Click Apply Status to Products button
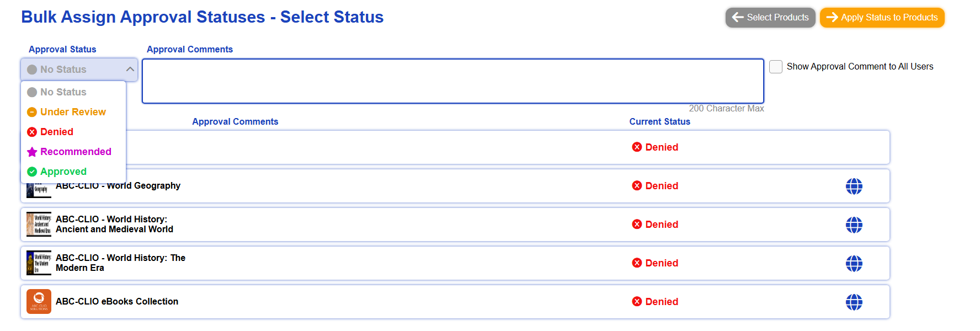980x331 pixels. (x=882, y=18)
